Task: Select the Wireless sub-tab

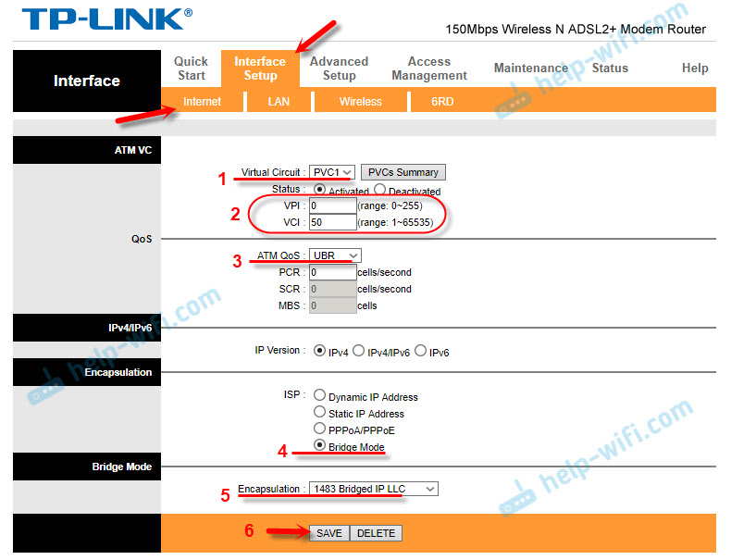Action: (x=360, y=102)
